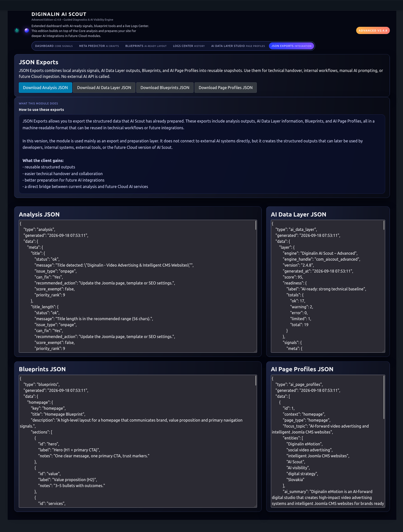Click the green power icon in the header
This screenshot has width=403, height=532.
17,30
